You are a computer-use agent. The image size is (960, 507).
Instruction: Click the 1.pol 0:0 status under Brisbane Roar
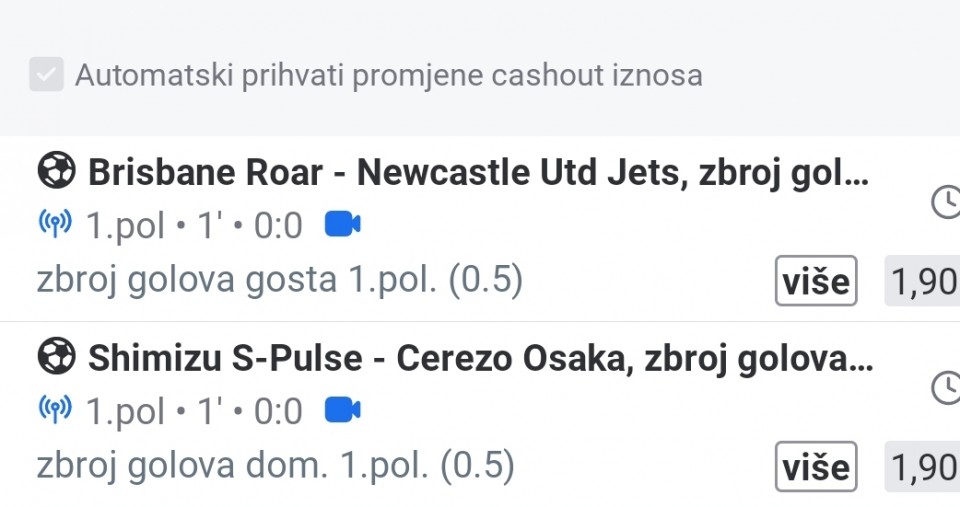click(x=194, y=226)
